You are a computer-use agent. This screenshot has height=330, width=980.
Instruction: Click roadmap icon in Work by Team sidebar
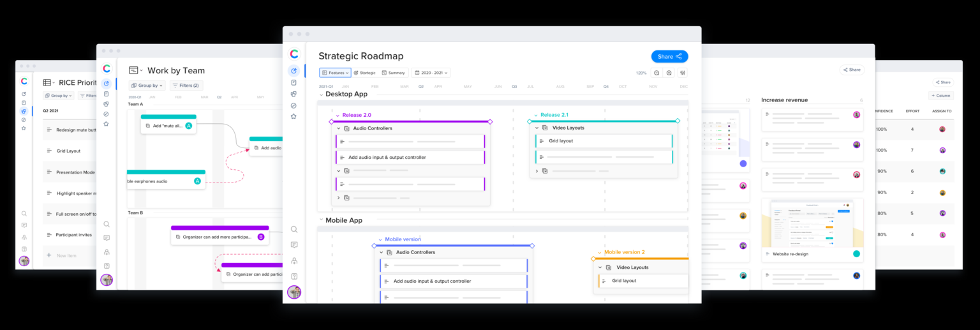(106, 84)
